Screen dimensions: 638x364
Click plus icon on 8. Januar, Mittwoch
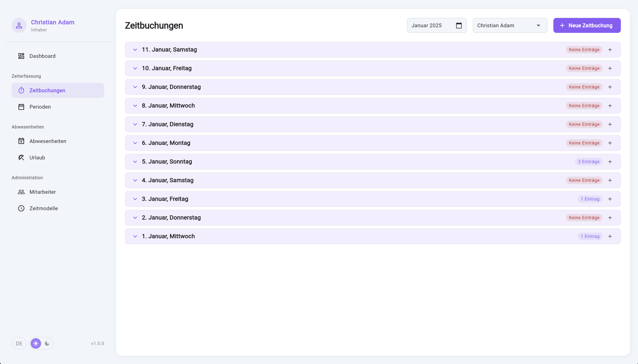click(610, 106)
